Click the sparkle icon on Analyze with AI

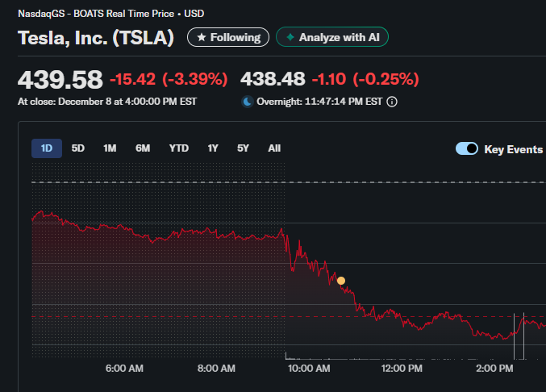click(290, 38)
